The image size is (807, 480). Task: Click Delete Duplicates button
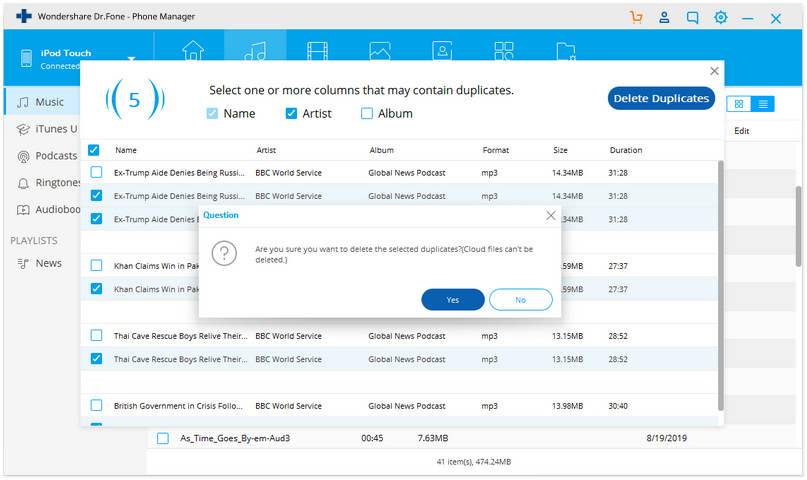[661, 98]
